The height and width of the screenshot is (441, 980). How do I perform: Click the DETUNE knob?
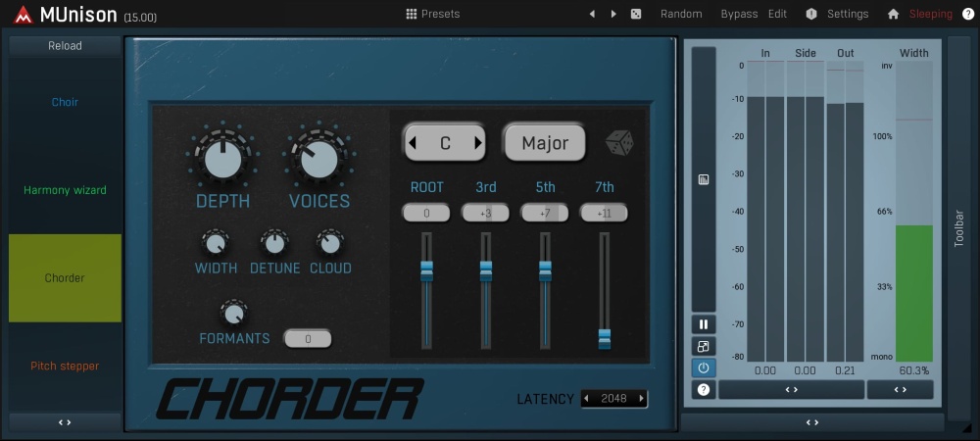click(274, 243)
